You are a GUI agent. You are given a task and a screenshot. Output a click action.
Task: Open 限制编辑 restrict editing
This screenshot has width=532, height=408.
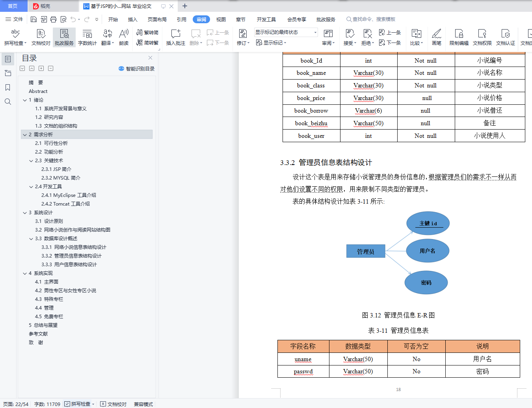[459, 37]
